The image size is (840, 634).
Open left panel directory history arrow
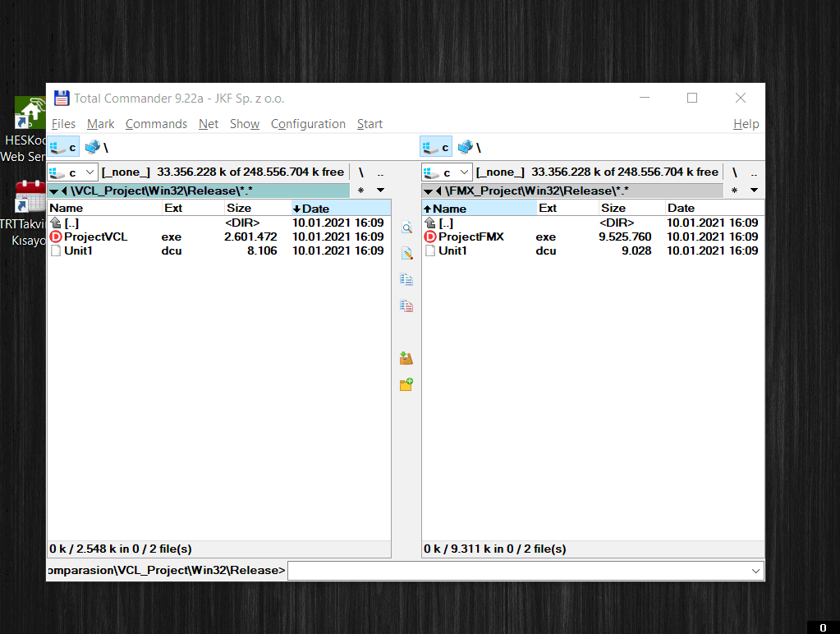(x=54, y=191)
